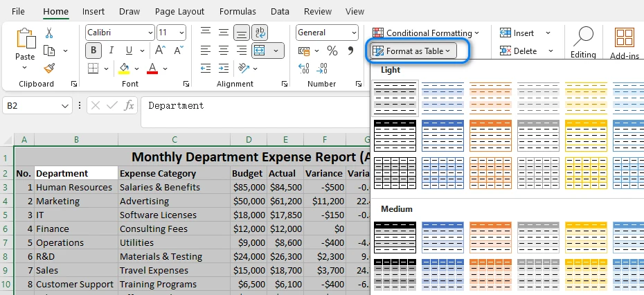The width and height of the screenshot is (644, 295).
Task: Apply red font color
Action: pos(152,68)
